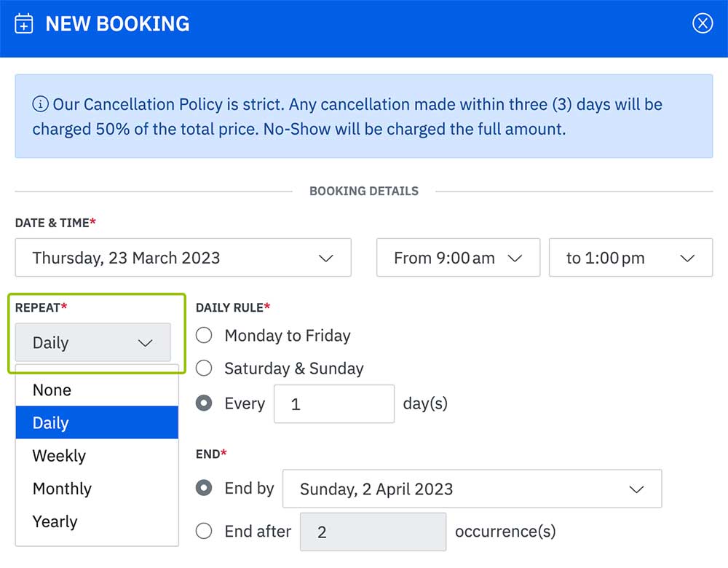
Task: Click the End after occurrences number field
Action: click(373, 532)
